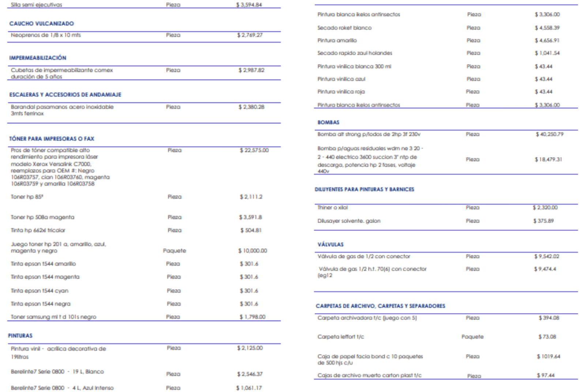Click the PINTURAS section heading
The height and width of the screenshot is (392, 585).
(20, 336)
